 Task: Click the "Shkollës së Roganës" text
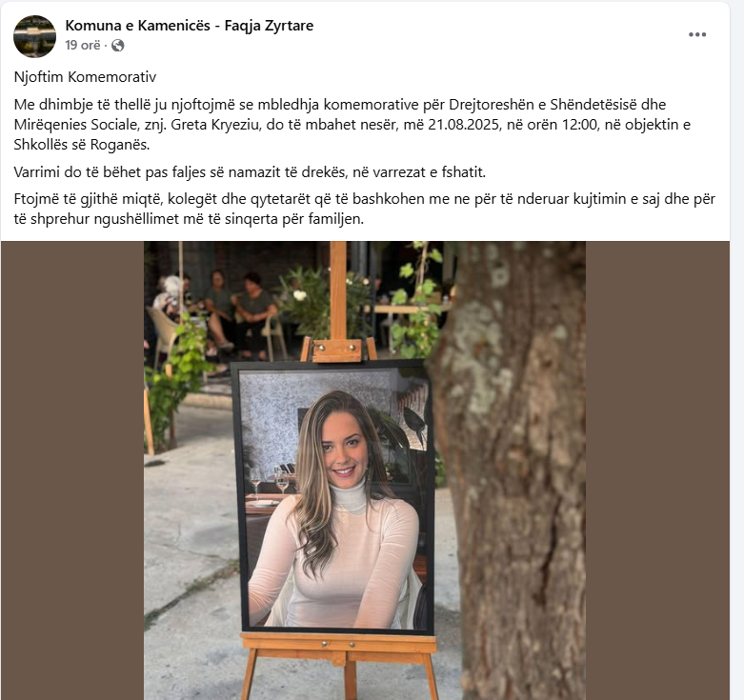point(82,145)
